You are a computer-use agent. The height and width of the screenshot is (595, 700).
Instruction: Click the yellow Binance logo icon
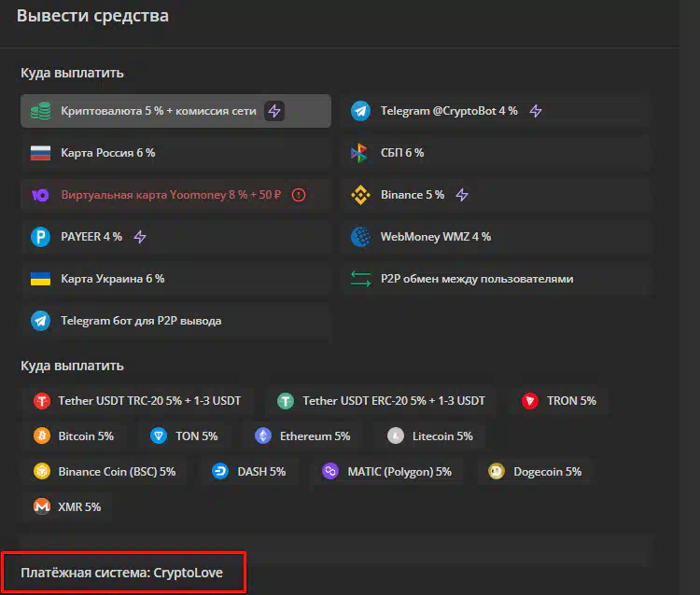360,195
